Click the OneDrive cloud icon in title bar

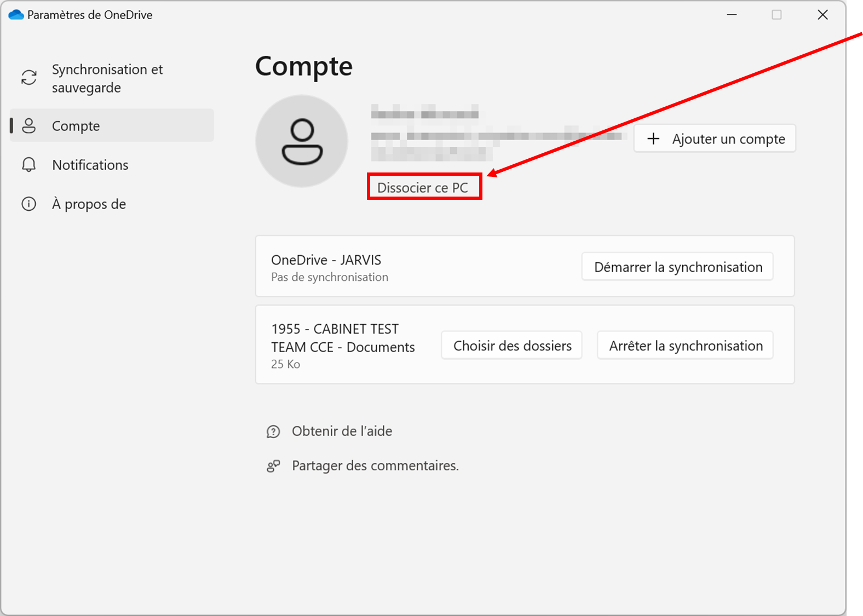tap(16, 15)
